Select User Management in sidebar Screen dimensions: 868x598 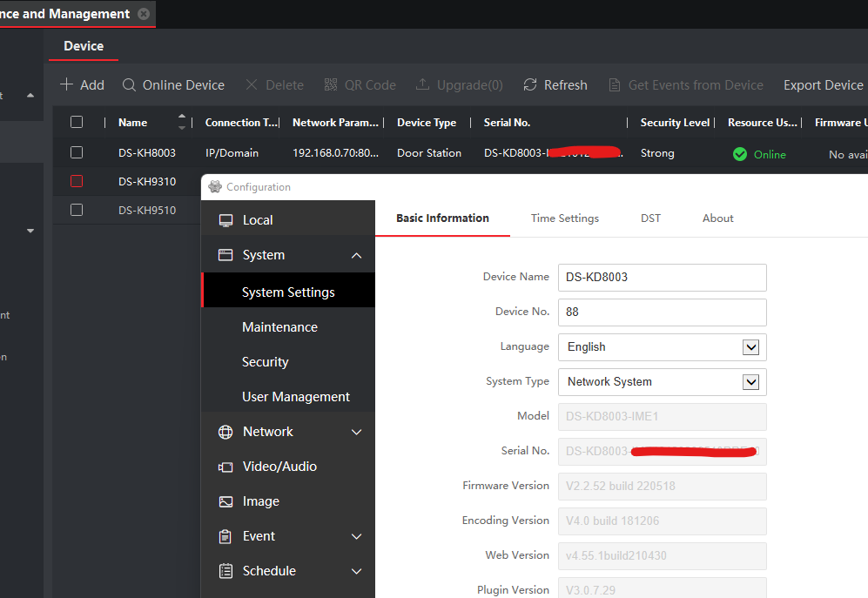(295, 397)
